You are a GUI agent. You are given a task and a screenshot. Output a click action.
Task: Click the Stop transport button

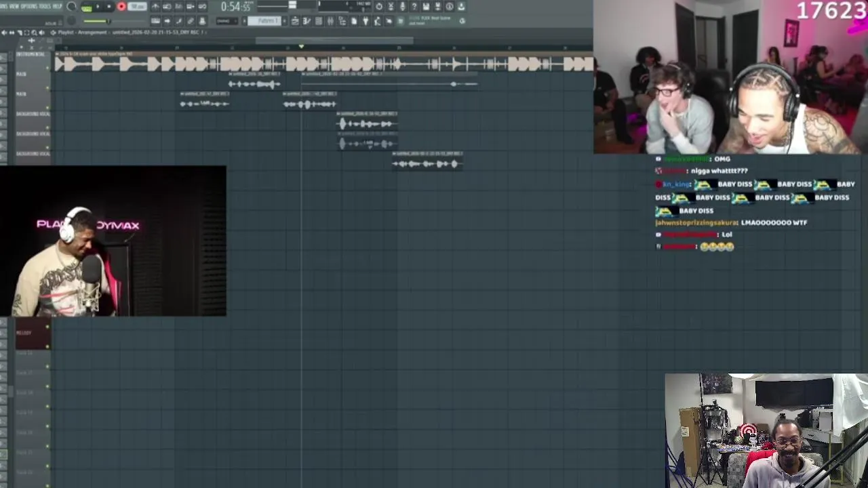coord(108,7)
